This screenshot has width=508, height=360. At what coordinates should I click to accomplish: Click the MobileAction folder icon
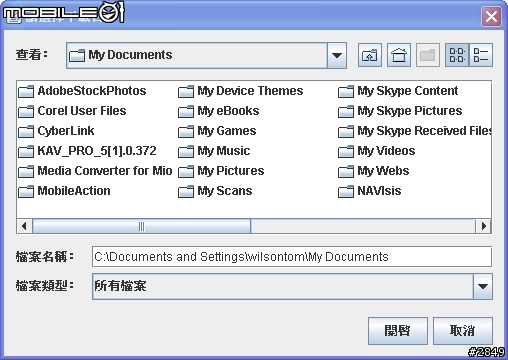click(26, 191)
